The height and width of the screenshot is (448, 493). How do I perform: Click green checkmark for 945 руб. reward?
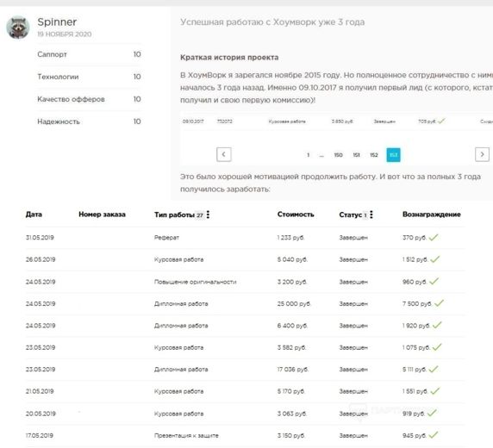pyautogui.click(x=434, y=435)
